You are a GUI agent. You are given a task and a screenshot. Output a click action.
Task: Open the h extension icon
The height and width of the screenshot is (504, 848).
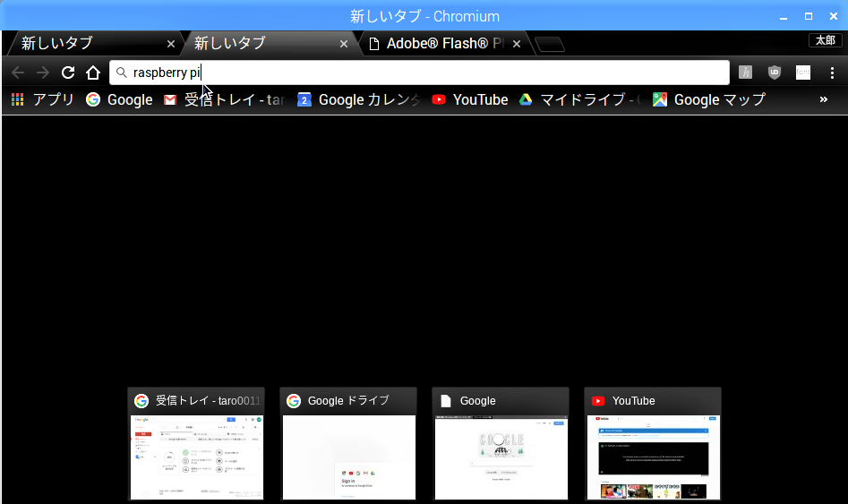[x=746, y=73]
